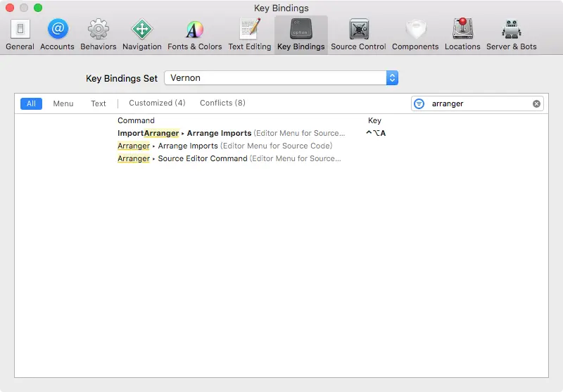Select the All filter tab

(x=31, y=103)
